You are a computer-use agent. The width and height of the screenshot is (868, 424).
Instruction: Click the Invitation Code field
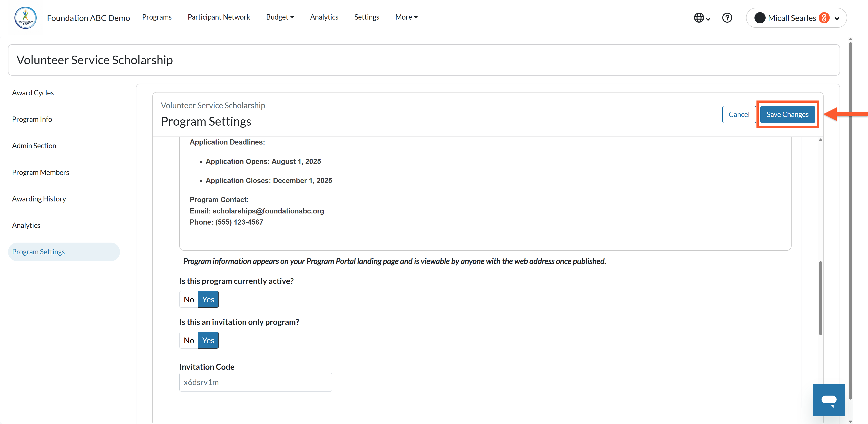(x=255, y=382)
